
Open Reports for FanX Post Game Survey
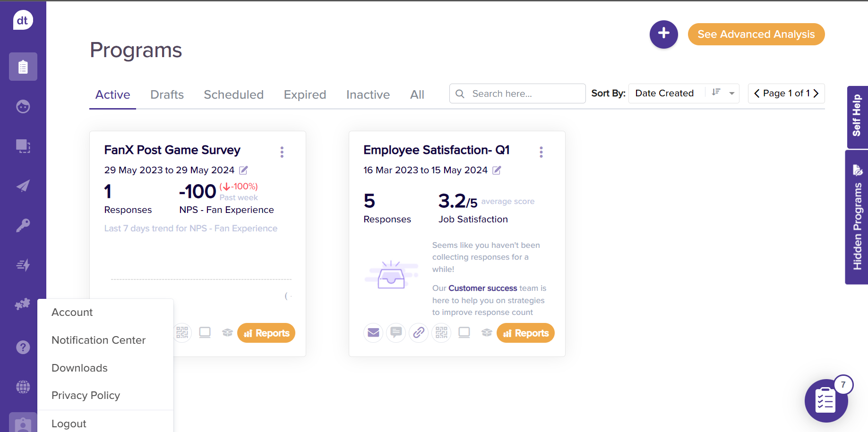266,333
